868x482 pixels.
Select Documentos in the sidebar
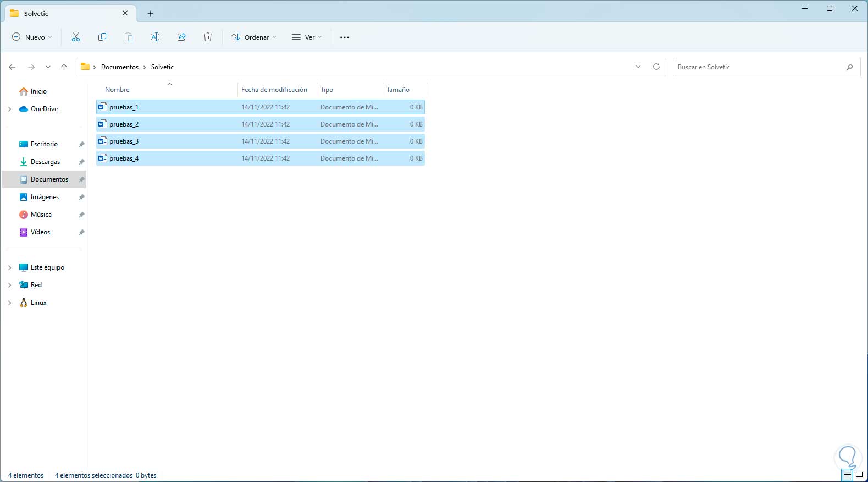pos(44,179)
